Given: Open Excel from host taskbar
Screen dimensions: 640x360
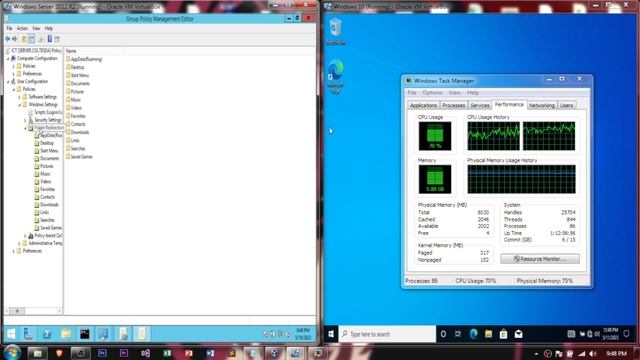Looking at the screenshot, I should [167, 353].
